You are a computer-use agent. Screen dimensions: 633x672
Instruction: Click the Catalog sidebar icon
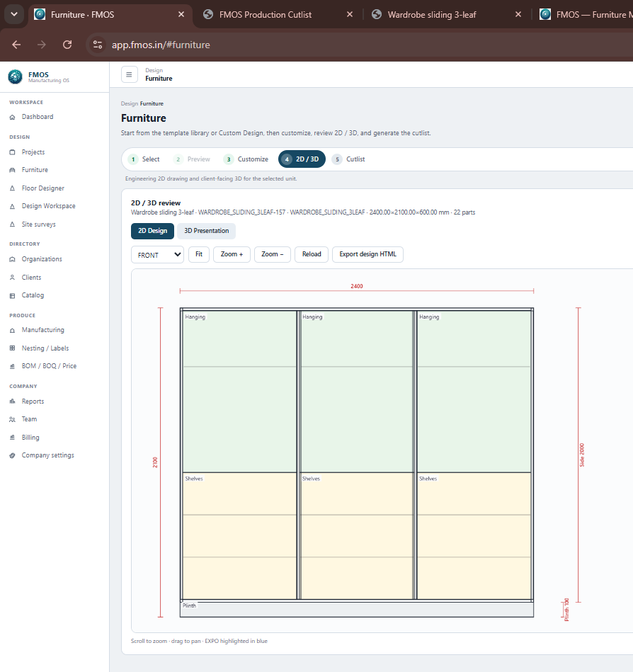point(13,295)
